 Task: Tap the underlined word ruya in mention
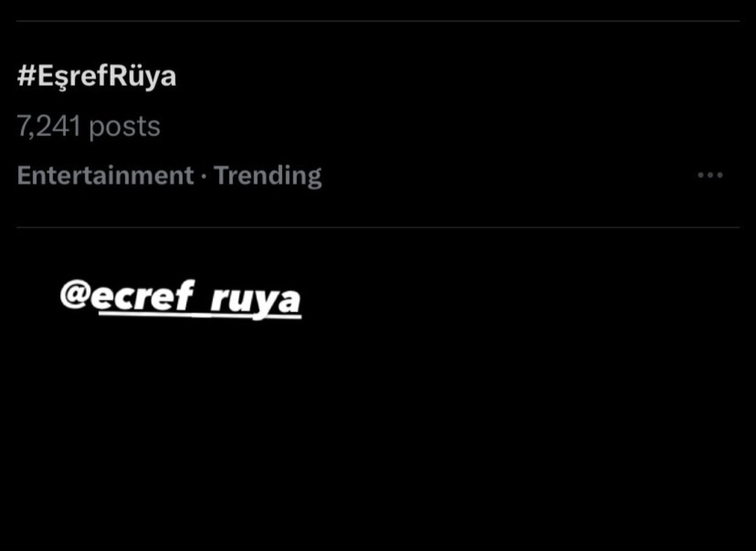point(255,300)
